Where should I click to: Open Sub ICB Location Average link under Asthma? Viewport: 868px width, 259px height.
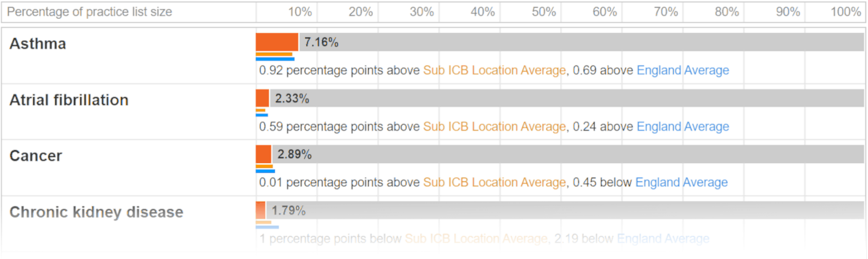click(x=494, y=70)
